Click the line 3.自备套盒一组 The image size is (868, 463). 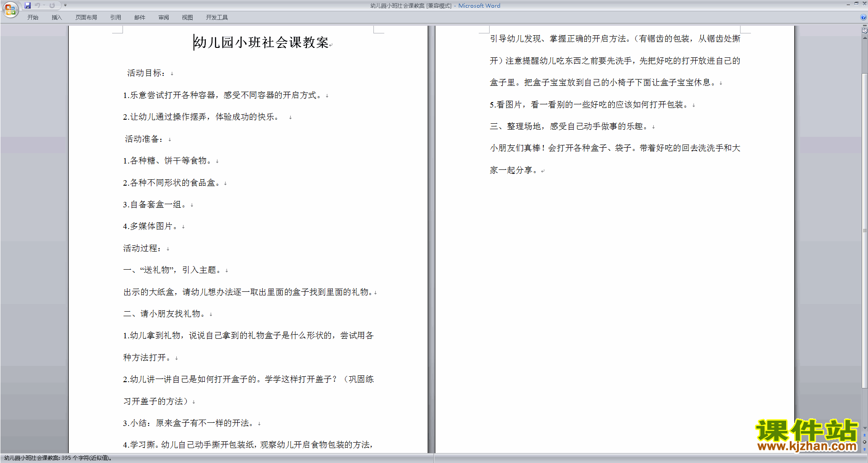[155, 205]
